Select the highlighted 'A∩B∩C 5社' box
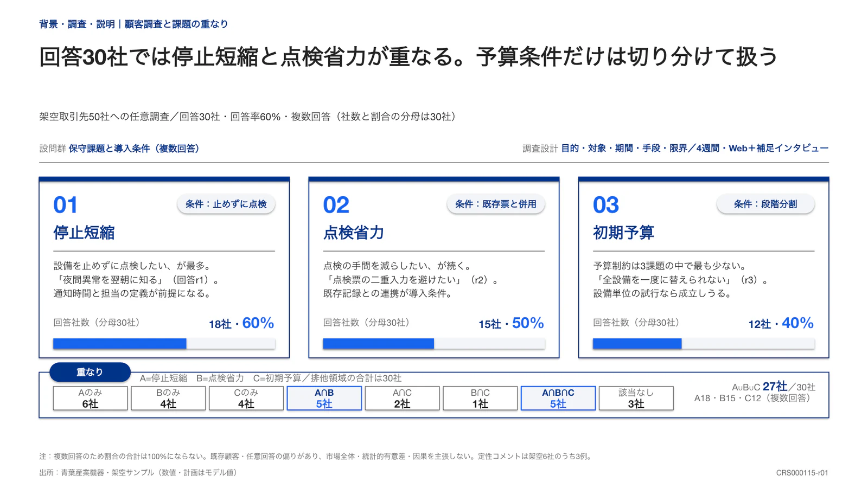 (558, 398)
